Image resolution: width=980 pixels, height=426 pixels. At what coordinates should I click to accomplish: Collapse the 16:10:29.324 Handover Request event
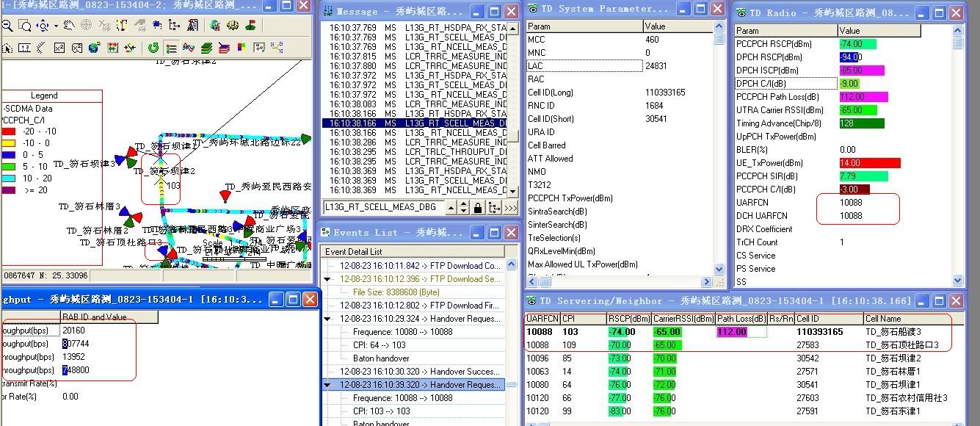pyautogui.click(x=327, y=319)
